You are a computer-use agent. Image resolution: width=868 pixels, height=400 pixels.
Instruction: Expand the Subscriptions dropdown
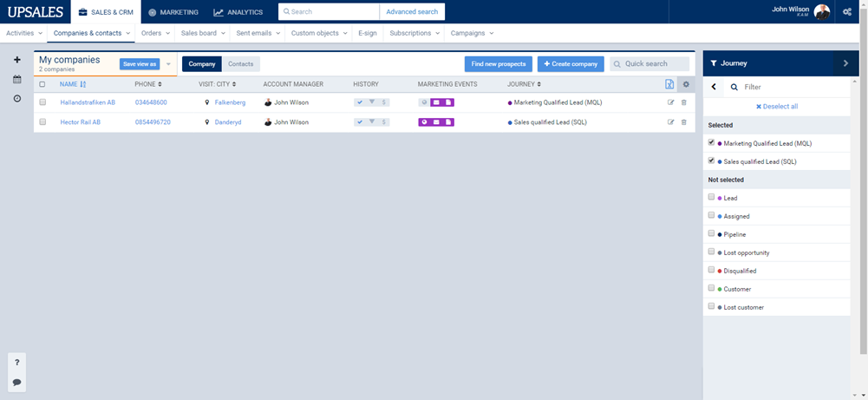coord(414,33)
